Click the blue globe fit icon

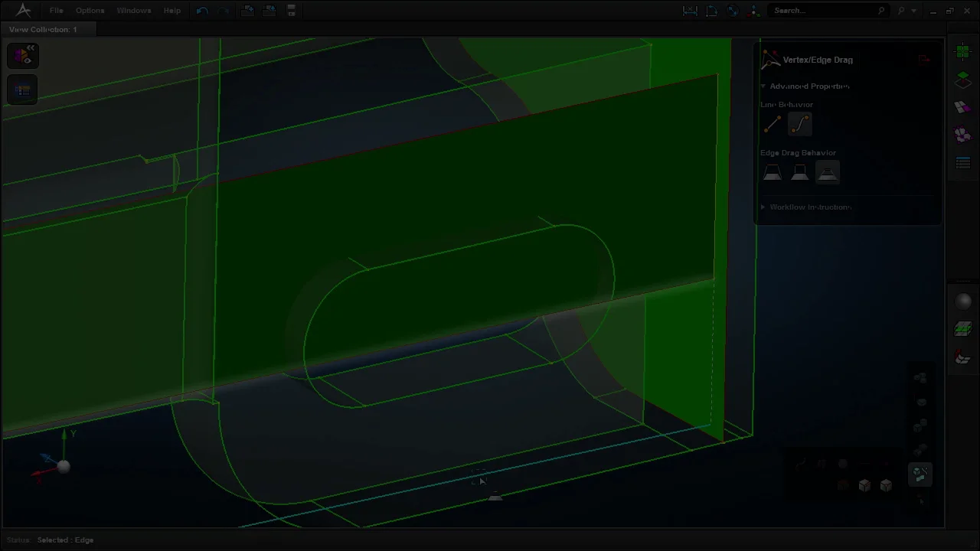(733, 11)
